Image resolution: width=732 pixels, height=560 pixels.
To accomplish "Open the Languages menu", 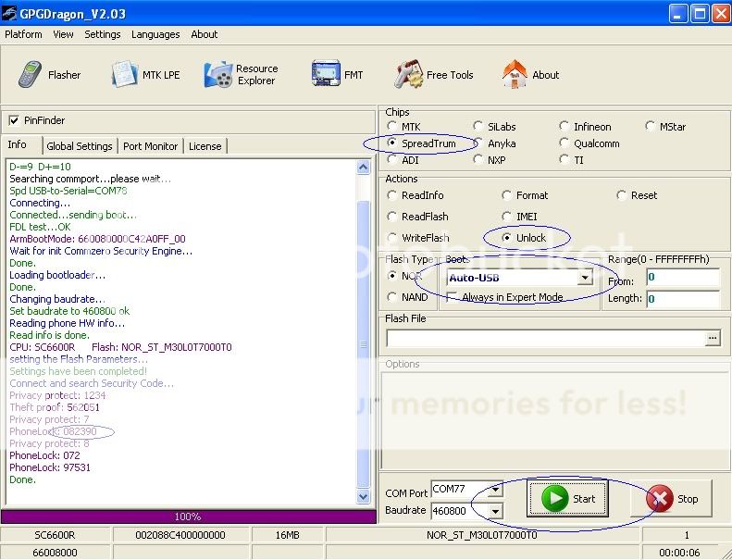I will click(155, 34).
